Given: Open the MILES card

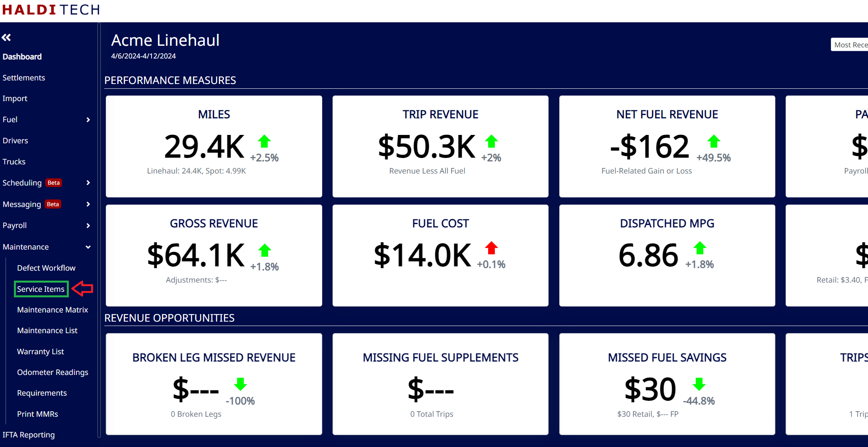Looking at the screenshot, I should 214,146.
